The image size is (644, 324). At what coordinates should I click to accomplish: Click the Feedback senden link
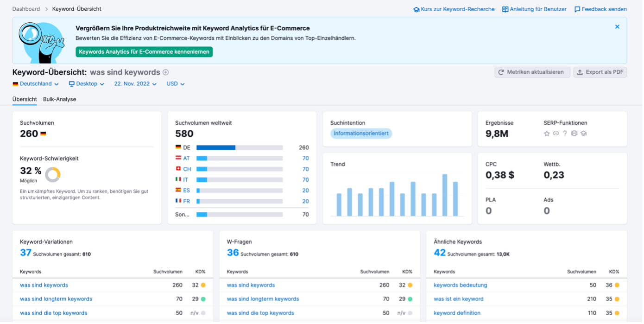click(600, 9)
